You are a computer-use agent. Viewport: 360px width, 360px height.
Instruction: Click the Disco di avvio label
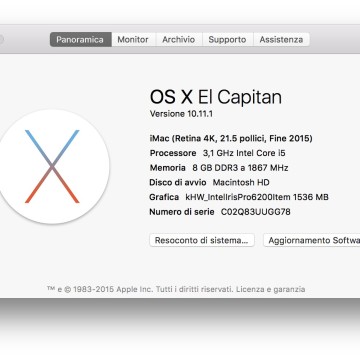point(178,182)
